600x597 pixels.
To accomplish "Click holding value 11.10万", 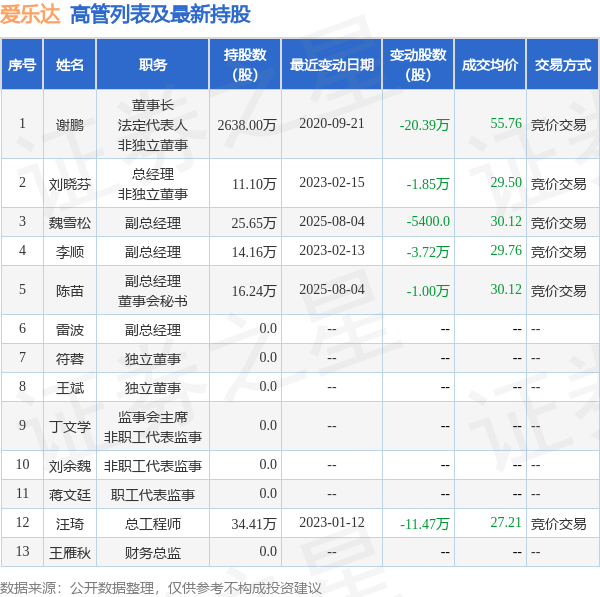I will tap(254, 184).
